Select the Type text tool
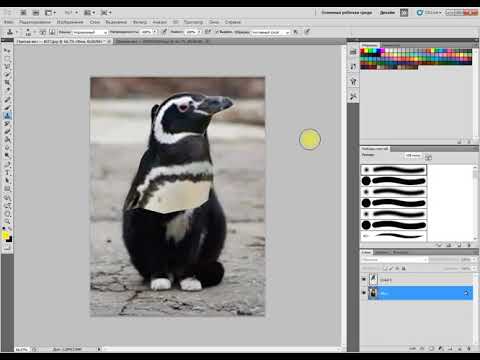 (7, 172)
